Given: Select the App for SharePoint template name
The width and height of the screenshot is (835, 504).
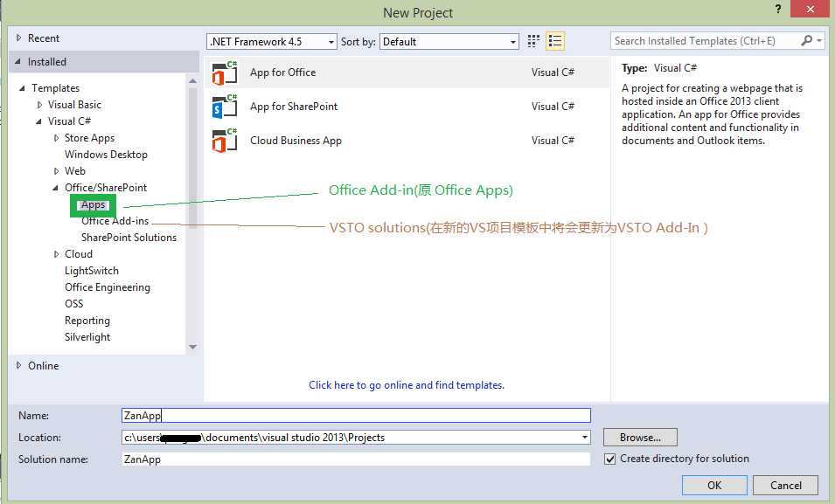Looking at the screenshot, I should [x=294, y=107].
